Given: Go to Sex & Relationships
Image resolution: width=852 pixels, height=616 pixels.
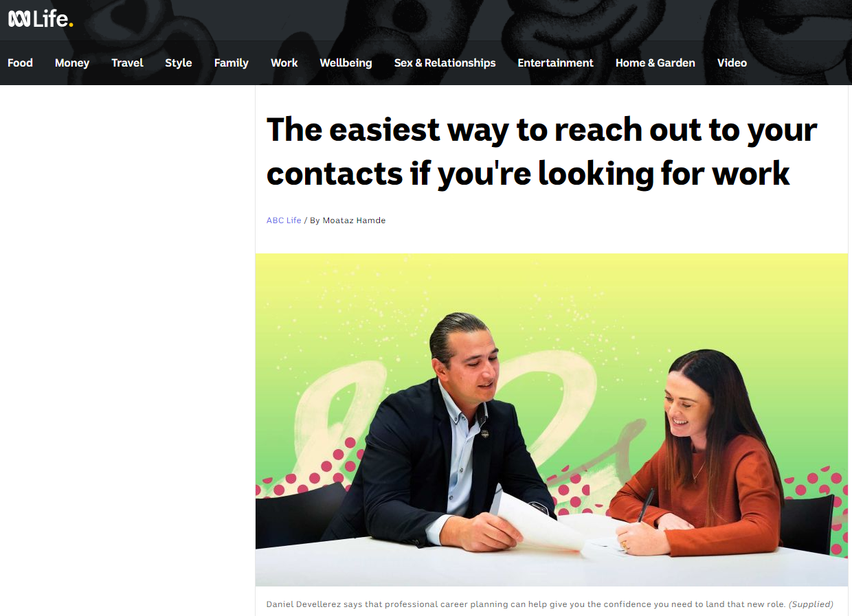Looking at the screenshot, I should (x=445, y=62).
